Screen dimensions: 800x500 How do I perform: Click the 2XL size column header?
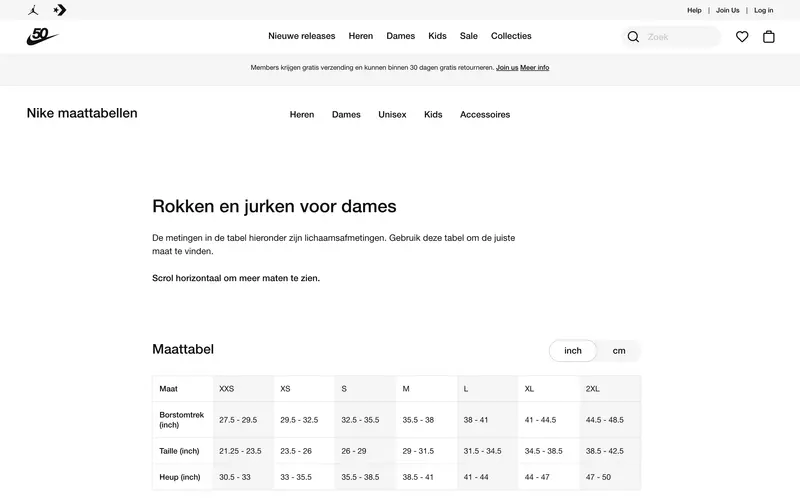(610, 389)
